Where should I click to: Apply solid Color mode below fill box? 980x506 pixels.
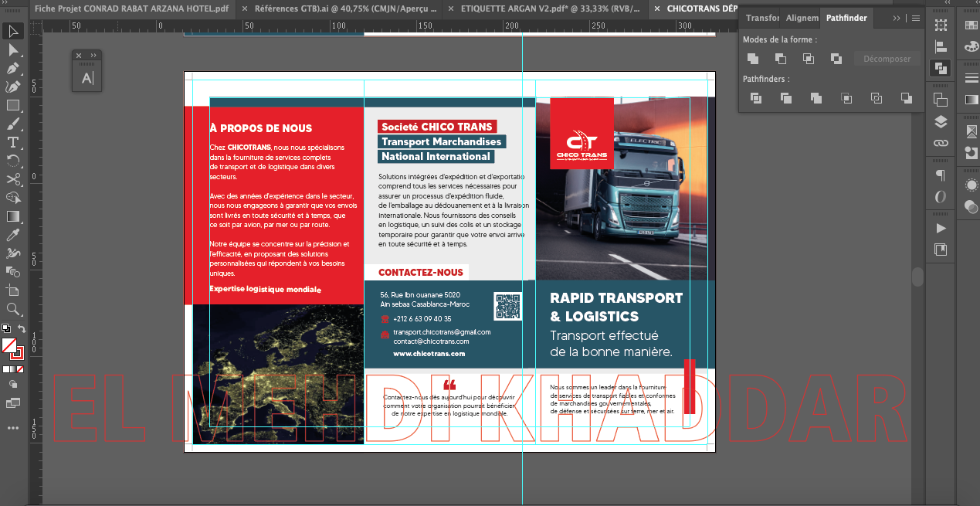6,369
